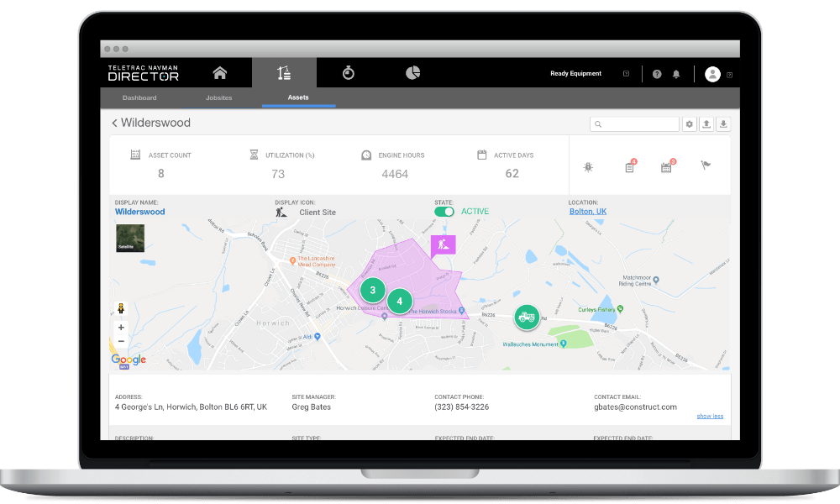Viewport: 840px width, 504px height.
Task: Switch to the Jobsites tab
Action: (219, 97)
